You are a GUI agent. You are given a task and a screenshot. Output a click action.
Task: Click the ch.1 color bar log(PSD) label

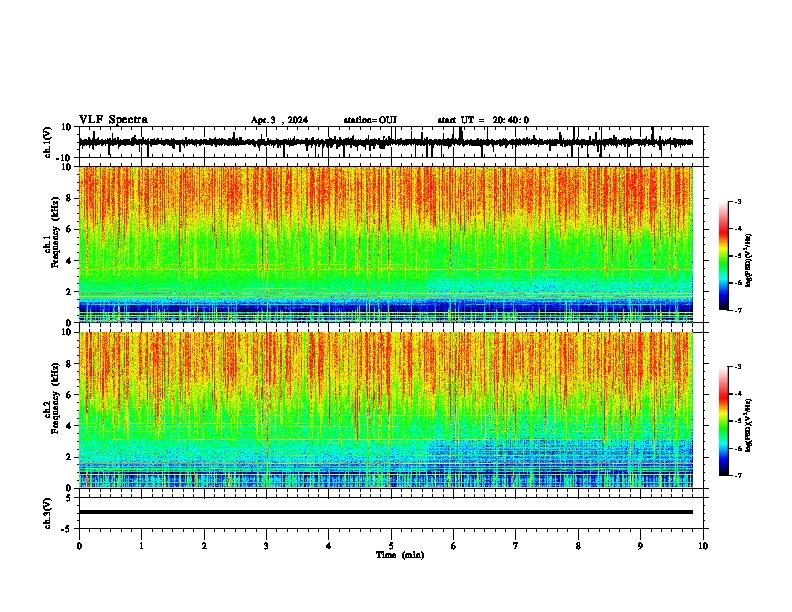click(748, 260)
